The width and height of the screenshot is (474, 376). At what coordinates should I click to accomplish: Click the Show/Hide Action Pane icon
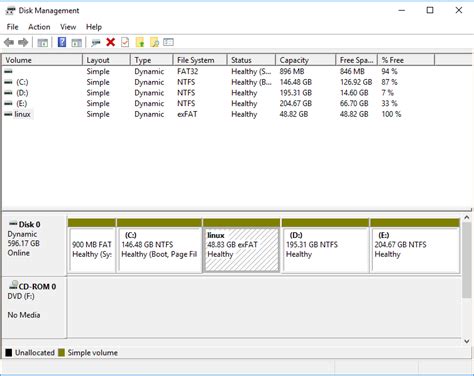coord(77,43)
